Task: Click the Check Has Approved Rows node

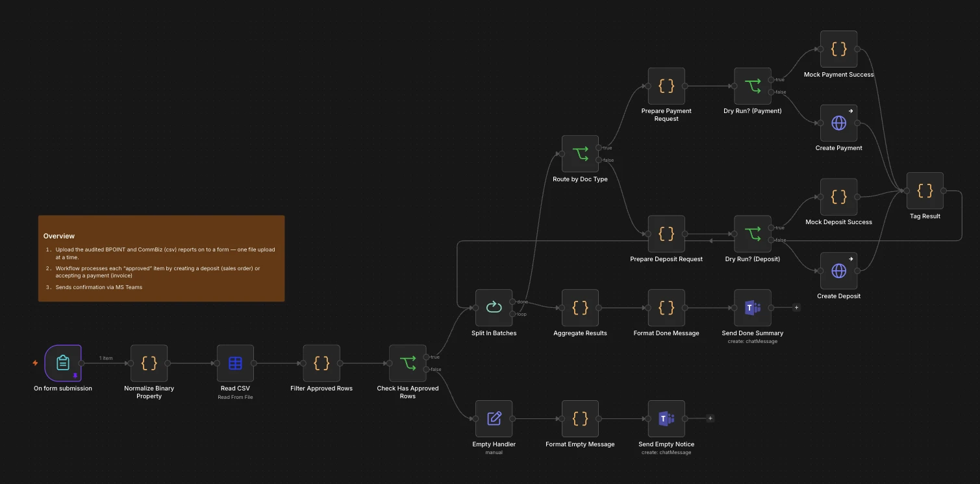Action: (408, 363)
